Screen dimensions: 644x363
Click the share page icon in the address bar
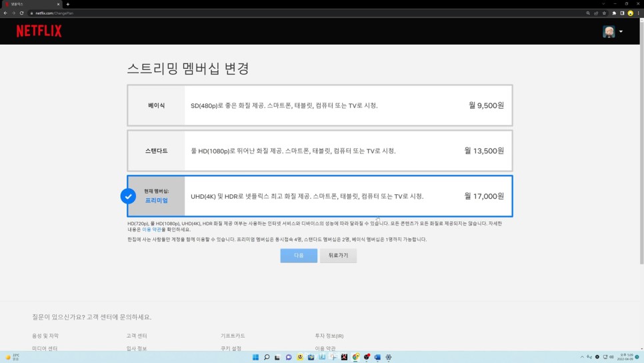point(596,13)
